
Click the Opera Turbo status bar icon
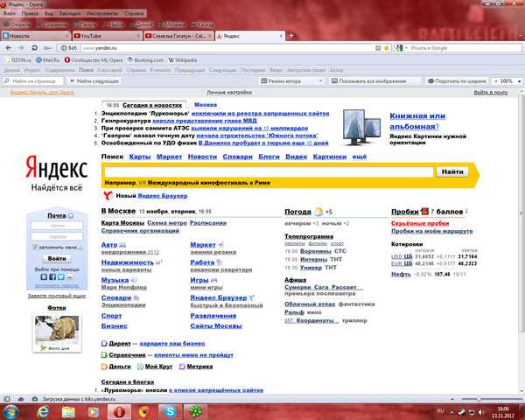pos(35,399)
